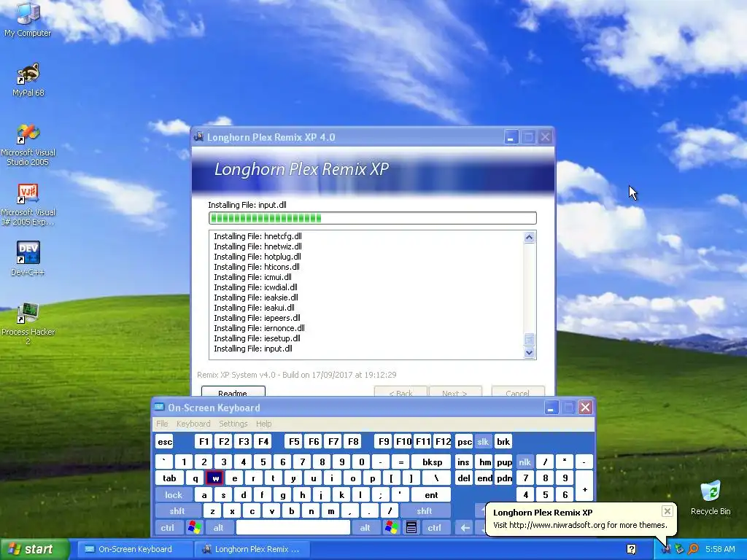Click the On-Screen Keyboard title bar icon
This screenshot has width=747, height=560.
point(159,407)
